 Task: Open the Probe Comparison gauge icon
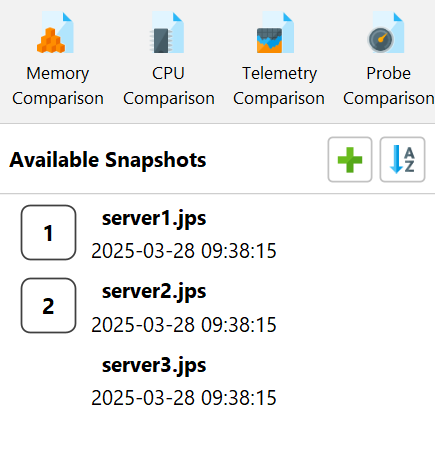386,32
